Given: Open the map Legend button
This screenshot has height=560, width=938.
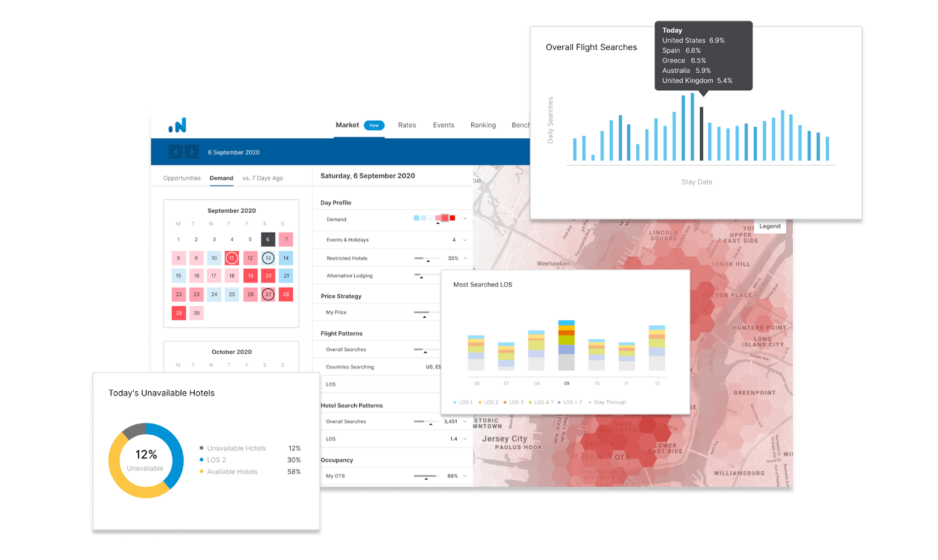Looking at the screenshot, I should pyautogui.click(x=770, y=226).
